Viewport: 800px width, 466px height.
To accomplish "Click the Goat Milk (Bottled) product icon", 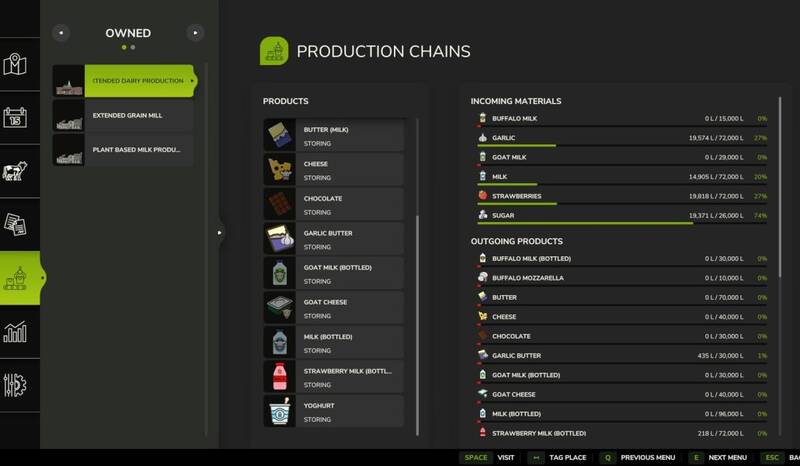I will [280, 273].
